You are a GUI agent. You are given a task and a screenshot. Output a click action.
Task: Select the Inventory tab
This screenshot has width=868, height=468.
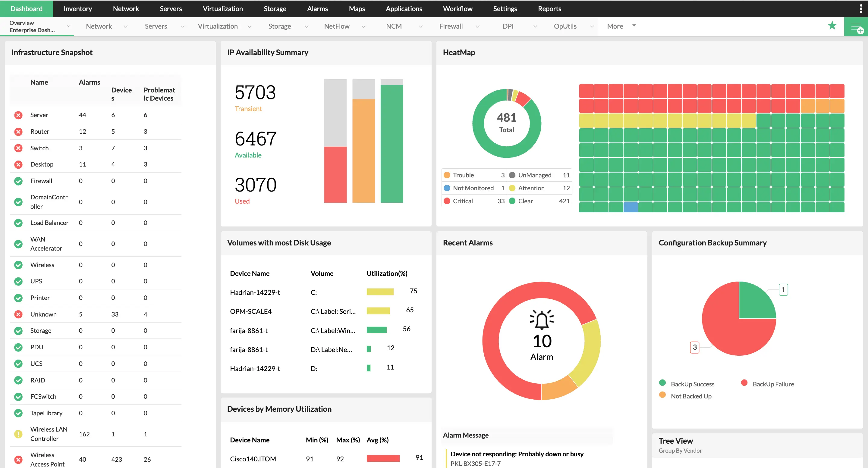coord(77,8)
